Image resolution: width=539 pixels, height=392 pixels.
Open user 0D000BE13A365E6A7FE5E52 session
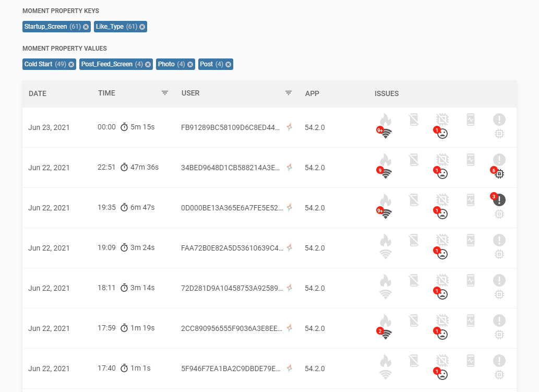click(232, 208)
